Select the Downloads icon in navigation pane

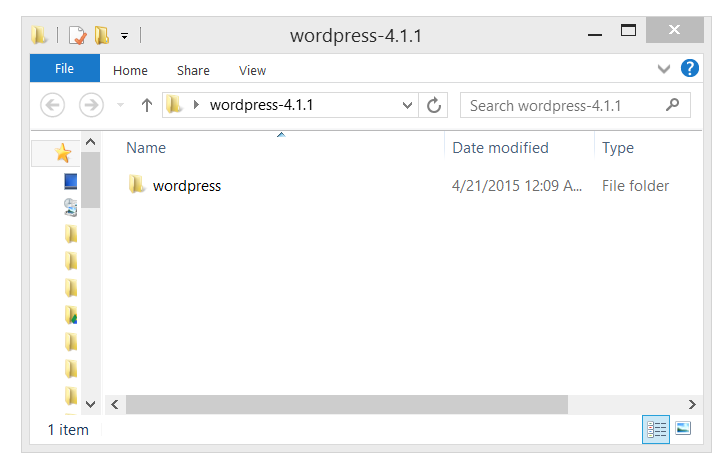point(71,207)
